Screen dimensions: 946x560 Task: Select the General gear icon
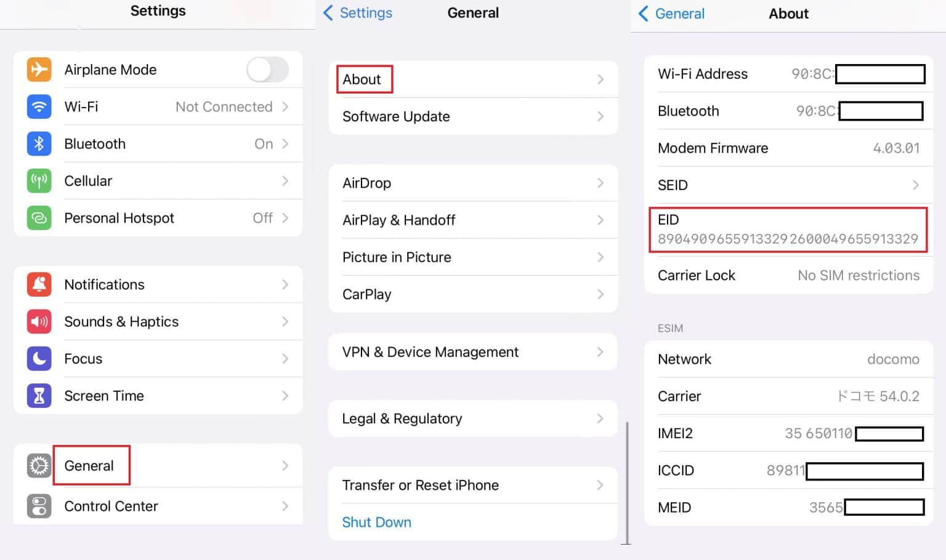39,466
